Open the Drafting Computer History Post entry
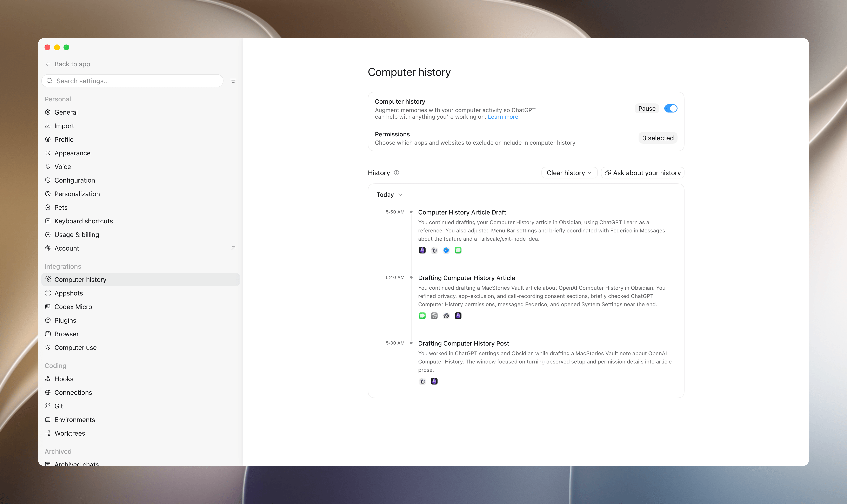This screenshot has width=847, height=504. [x=463, y=343]
